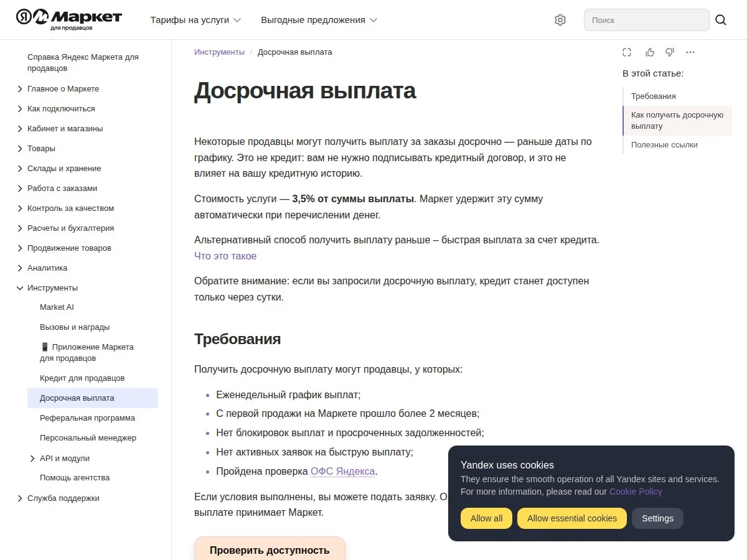747x560 pixels.
Task: Focus the Поиск search field
Action: (x=646, y=20)
